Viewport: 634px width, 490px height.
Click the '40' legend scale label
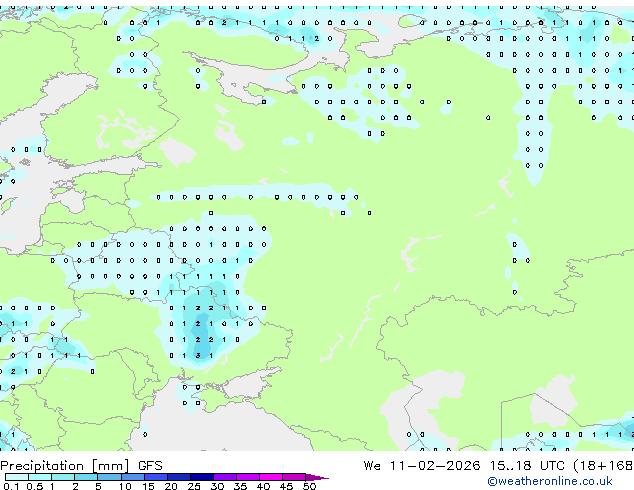point(263,486)
